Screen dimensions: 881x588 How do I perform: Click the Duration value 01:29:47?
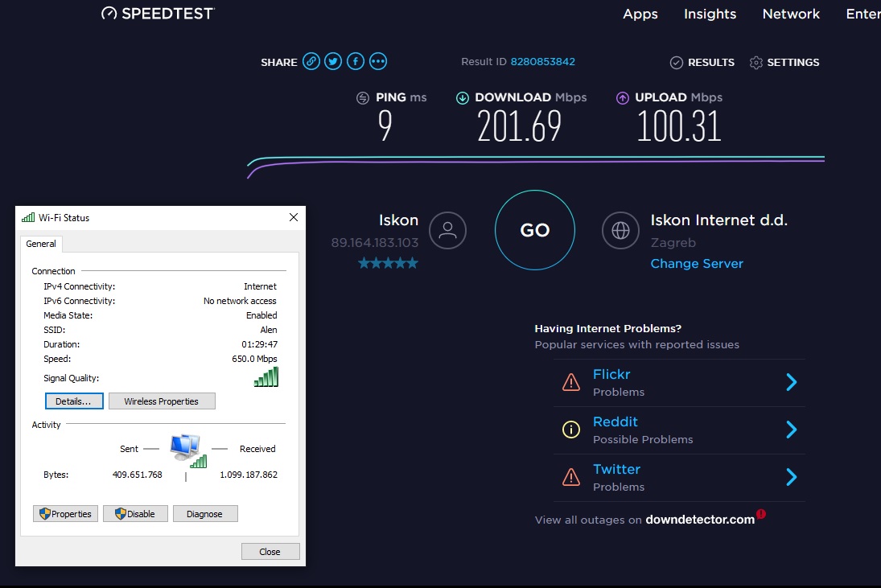(260, 344)
